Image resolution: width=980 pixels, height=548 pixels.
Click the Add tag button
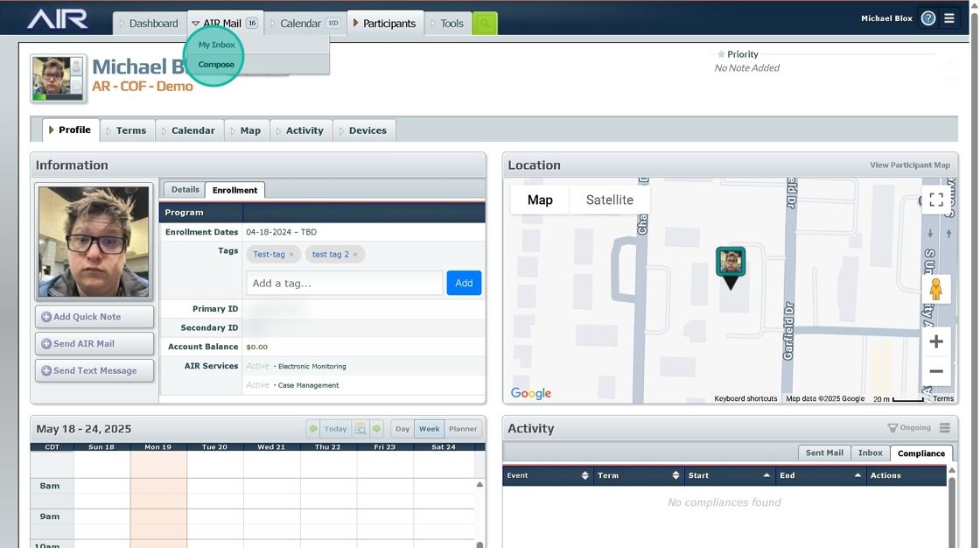[x=464, y=284]
